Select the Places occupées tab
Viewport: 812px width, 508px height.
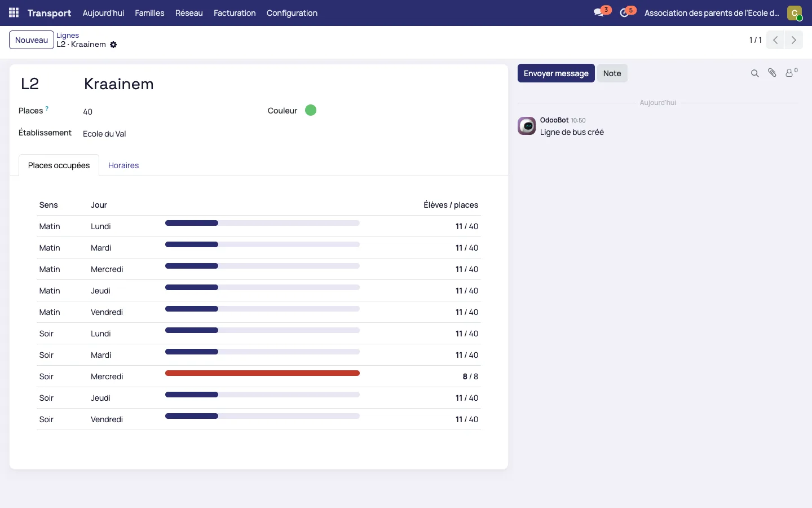tap(59, 165)
